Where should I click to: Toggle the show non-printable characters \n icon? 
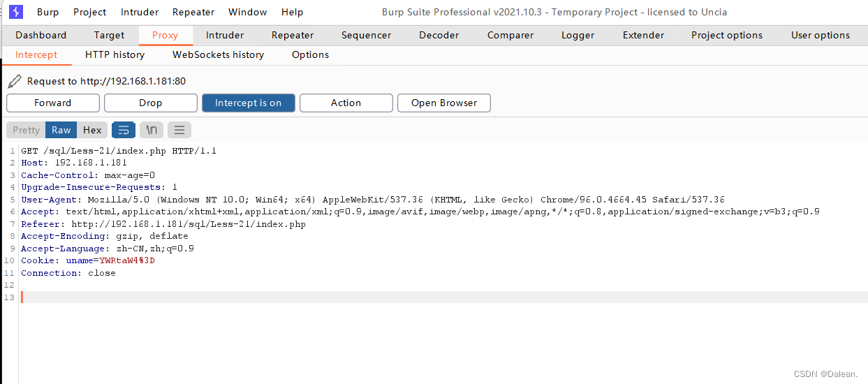152,130
